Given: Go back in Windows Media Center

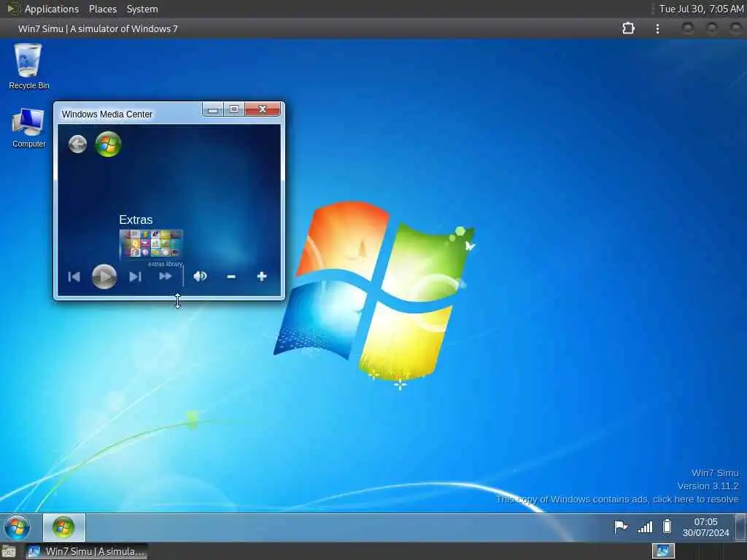Looking at the screenshot, I should coord(77,144).
